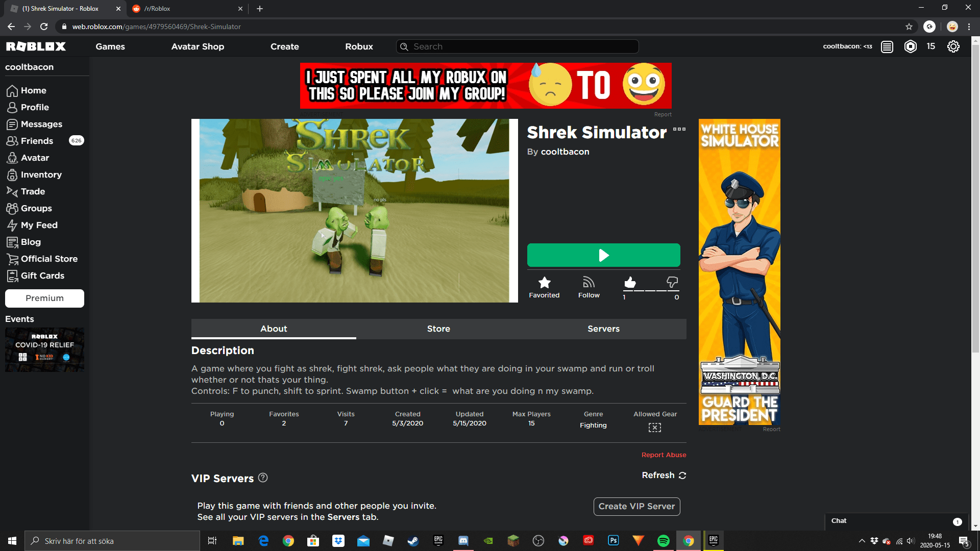This screenshot has width=980, height=551.
Task: Click the Create VIP Server button
Action: 636,506
